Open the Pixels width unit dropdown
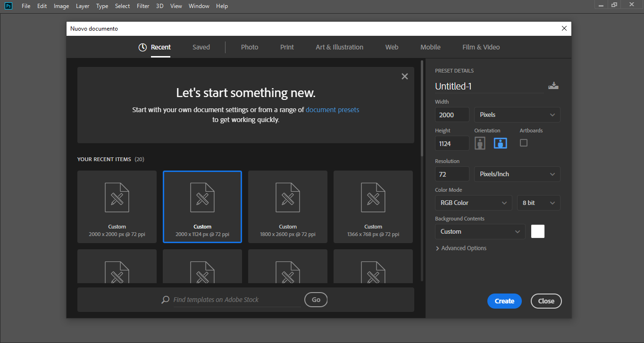This screenshot has height=343, width=644. pyautogui.click(x=517, y=114)
